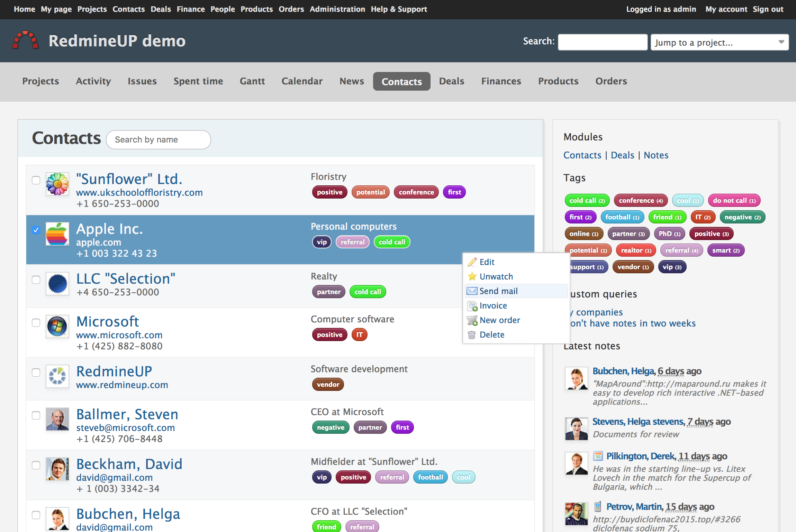Click the Edit pencil icon in context menu
This screenshot has height=532, width=796.
[472, 262]
